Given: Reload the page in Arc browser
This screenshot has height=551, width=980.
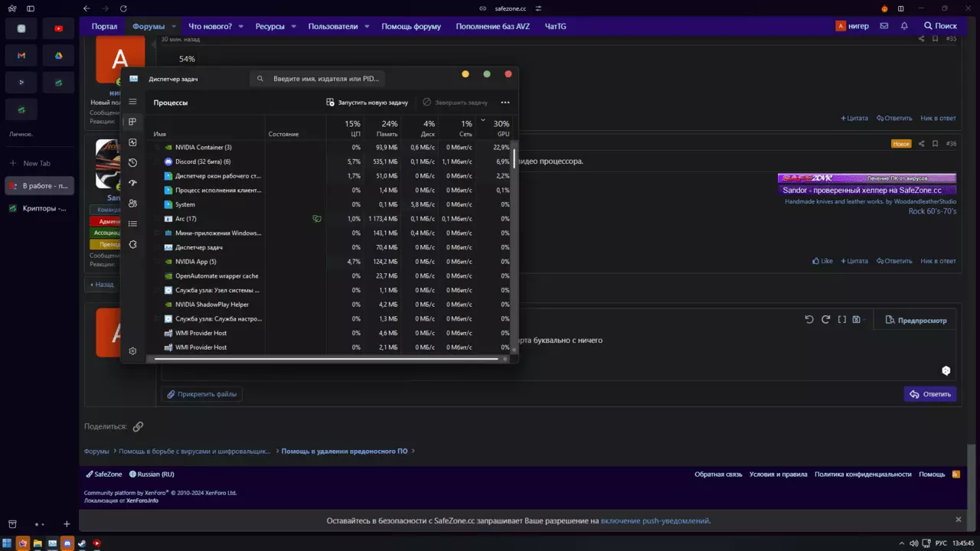Looking at the screenshot, I should (x=122, y=8).
